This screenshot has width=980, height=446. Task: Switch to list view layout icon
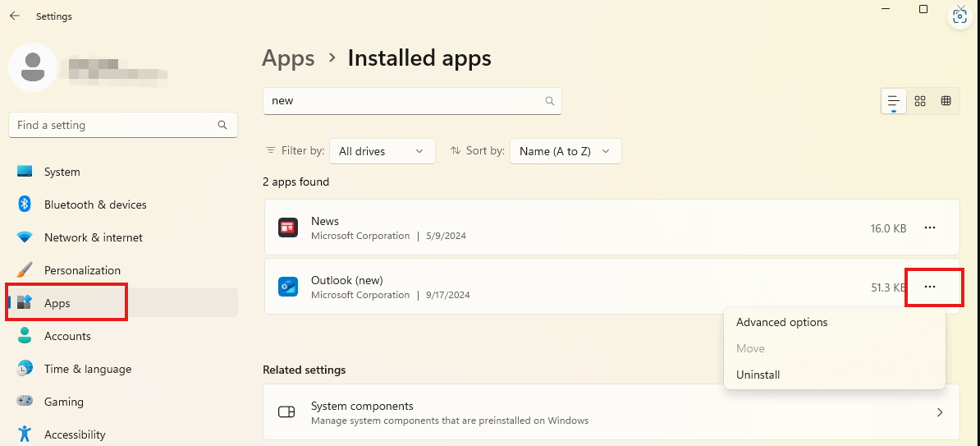pyautogui.click(x=894, y=101)
